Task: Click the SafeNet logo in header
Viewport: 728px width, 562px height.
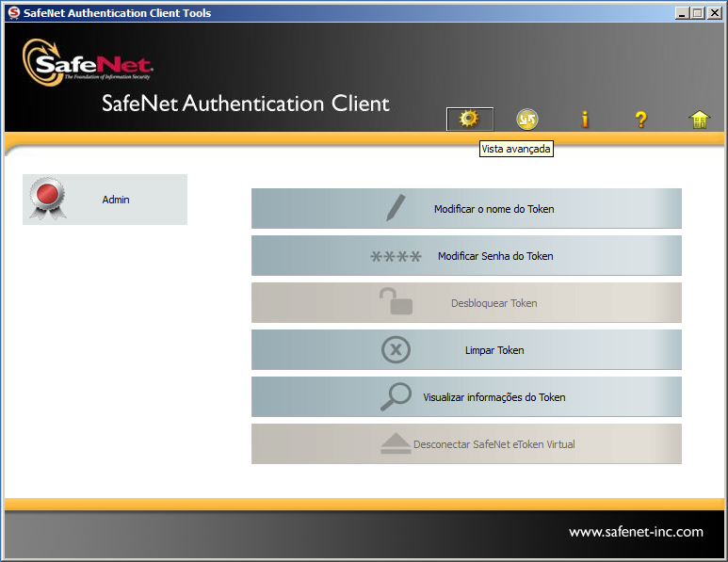Action: [89, 63]
